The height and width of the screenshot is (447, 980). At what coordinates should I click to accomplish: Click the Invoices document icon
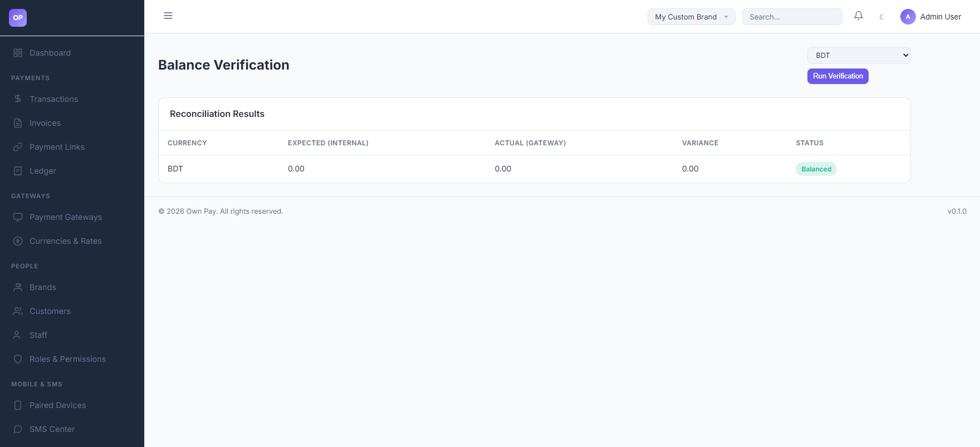tap(18, 123)
